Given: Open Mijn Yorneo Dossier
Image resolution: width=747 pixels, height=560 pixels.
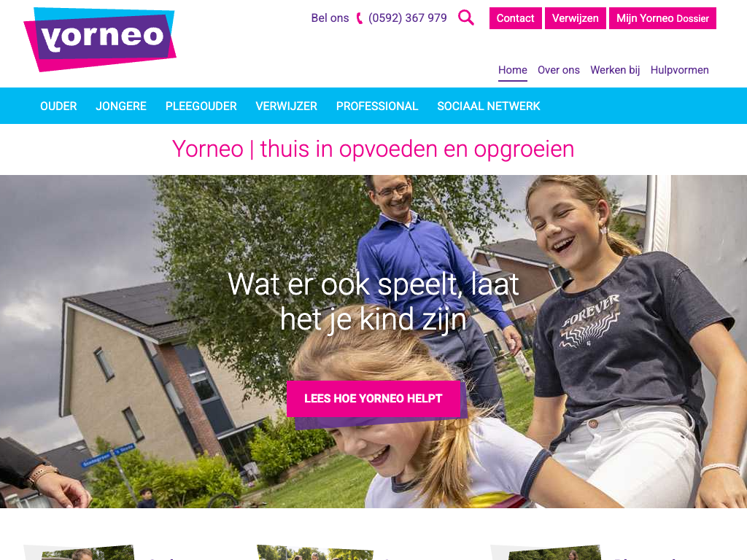Looking at the screenshot, I should pos(662,18).
